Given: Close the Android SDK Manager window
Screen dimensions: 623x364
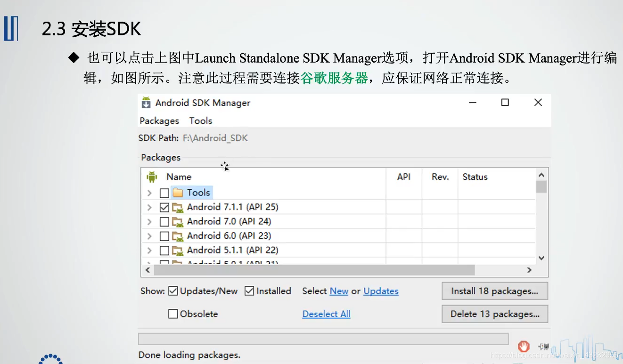Looking at the screenshot, I should 538,102.
